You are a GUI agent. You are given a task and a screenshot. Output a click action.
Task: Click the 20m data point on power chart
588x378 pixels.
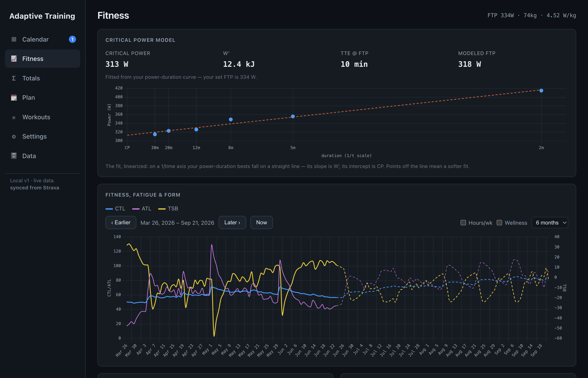169,131
